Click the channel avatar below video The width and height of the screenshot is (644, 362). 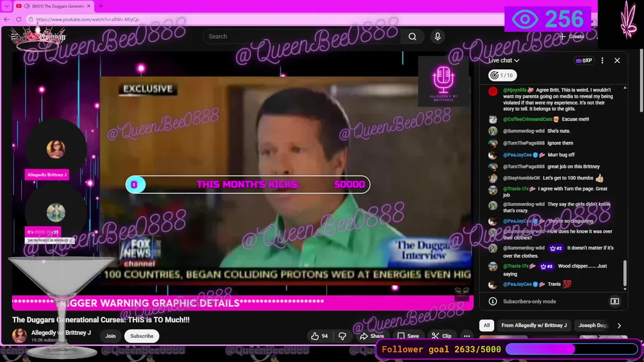click(19, 336)
